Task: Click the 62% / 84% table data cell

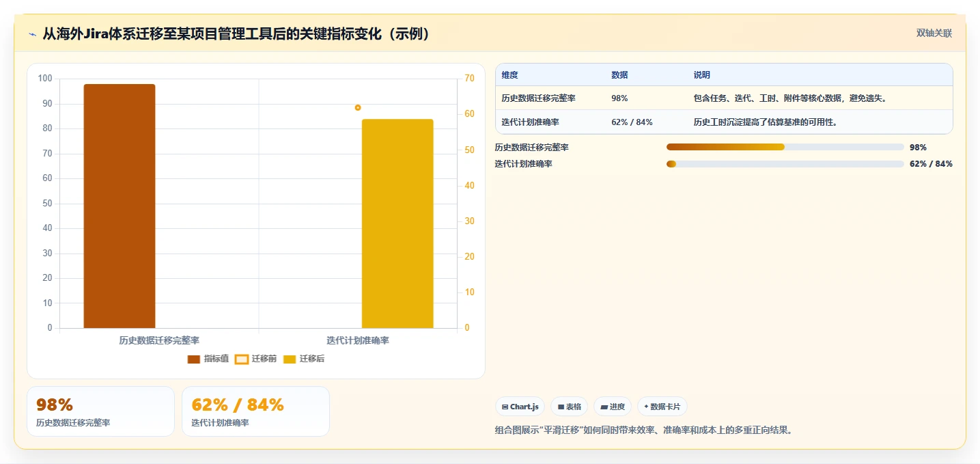Action: [x=632, y=122]
